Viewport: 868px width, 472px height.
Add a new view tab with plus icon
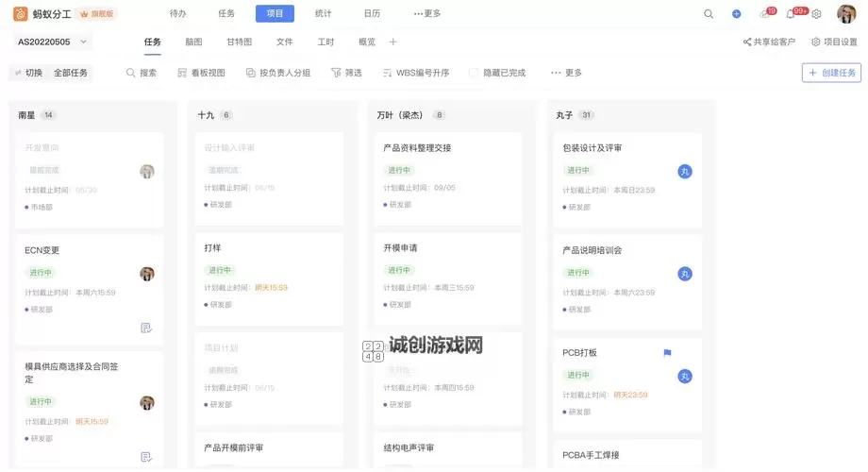click(x=392, y=42)
